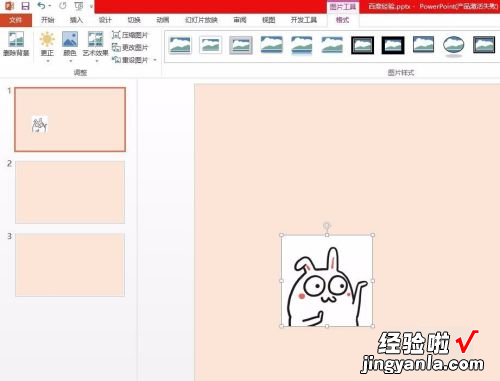Open the Customize Quick Access Toolbar dropdown
This screenshot has height=381, width=500.
click(x=91, y=6)
